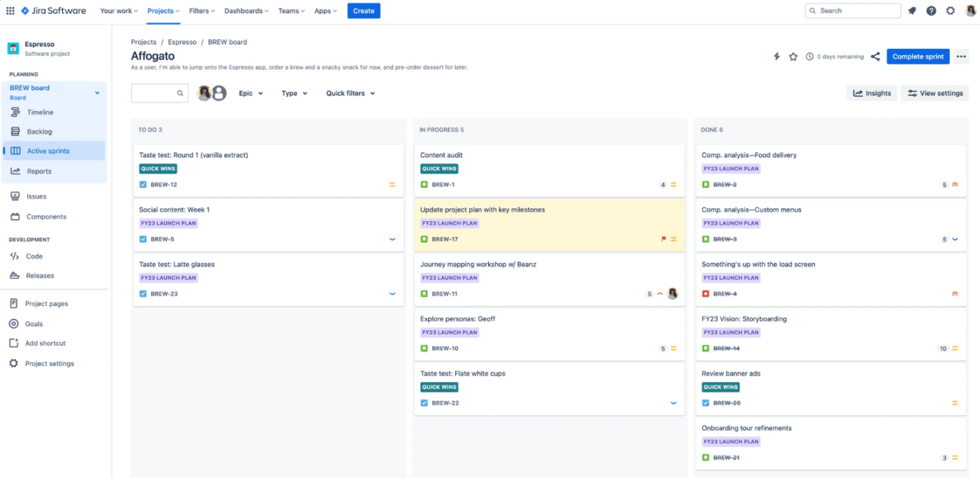Open the Dashboards dropdown

(246, 10)
